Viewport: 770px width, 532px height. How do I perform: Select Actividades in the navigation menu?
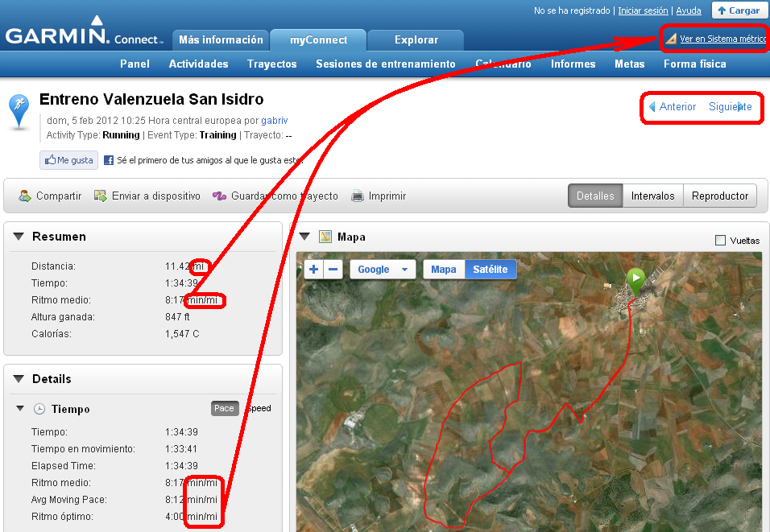coord(198,64)
